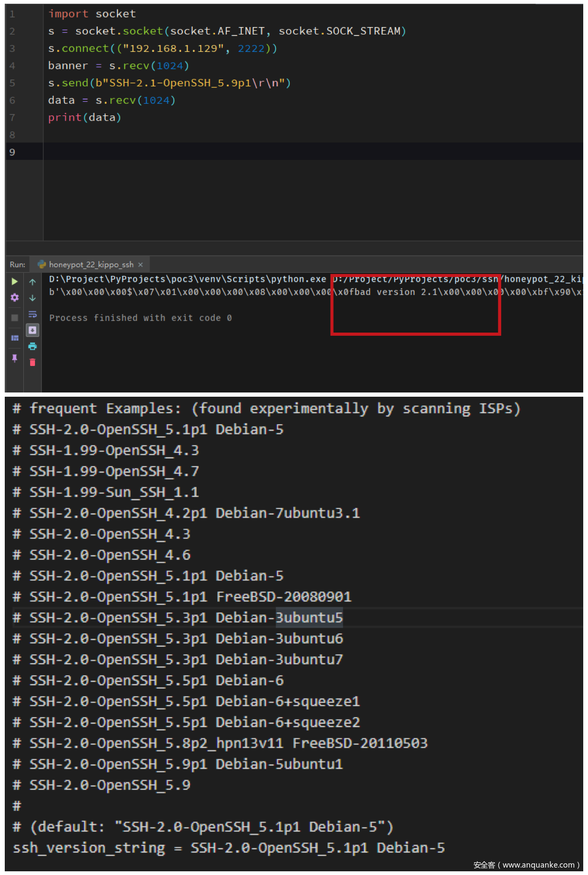Pin the Run tab
Screen dimensions: 588x875
tap(14, 359)
